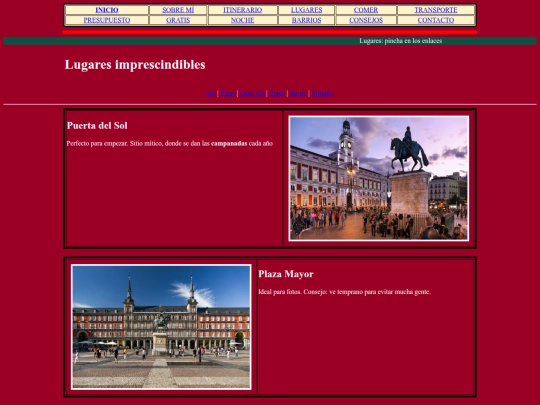The width and height of the screenshot is (540, 405).
Task: Click the bold word campanadas
Action: pyautogui.click(x=229, y=144)
